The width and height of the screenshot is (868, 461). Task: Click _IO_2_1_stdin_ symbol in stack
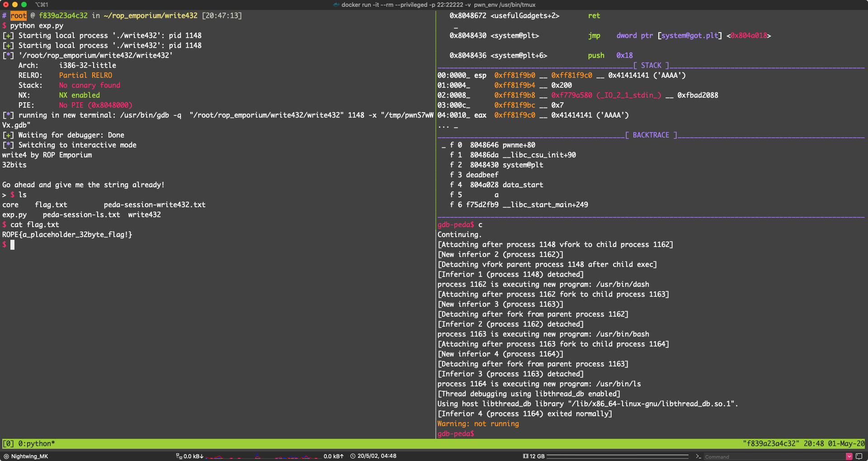(629, 95)
